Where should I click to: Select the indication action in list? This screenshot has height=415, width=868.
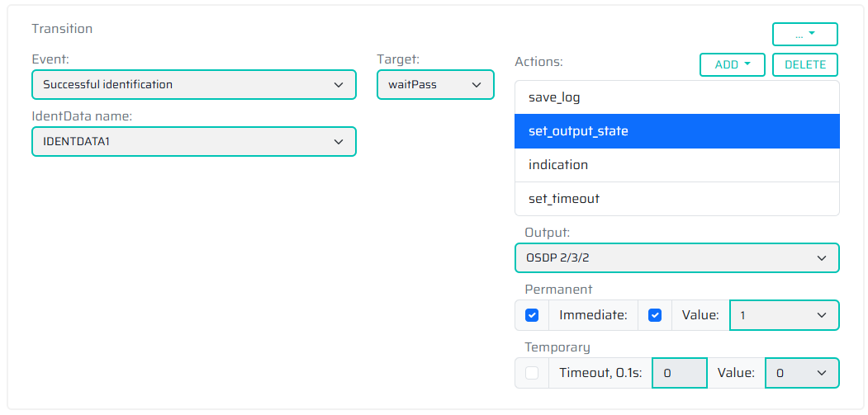pos(676,165)
